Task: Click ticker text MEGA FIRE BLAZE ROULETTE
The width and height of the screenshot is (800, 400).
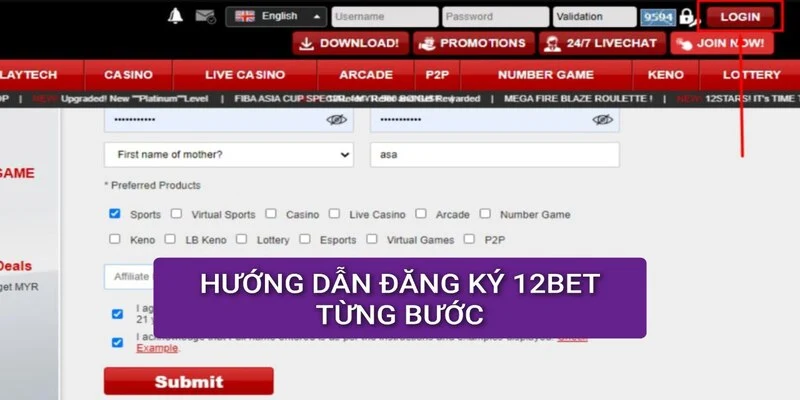Action: coord(578,99)
